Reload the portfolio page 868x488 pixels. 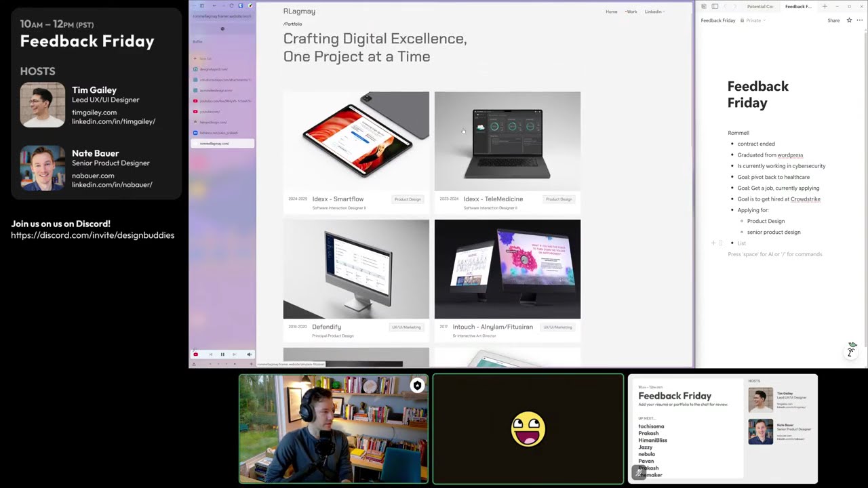(231, 5)
